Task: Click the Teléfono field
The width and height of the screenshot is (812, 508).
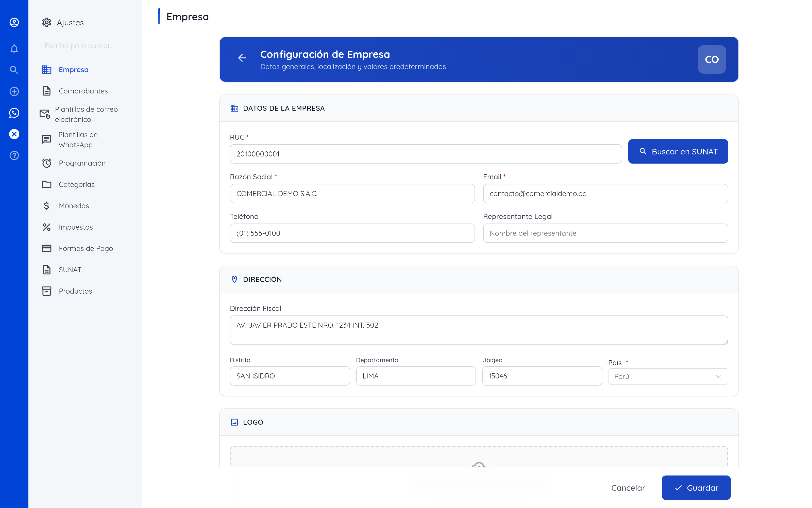Action: click(x=352, y=233)
